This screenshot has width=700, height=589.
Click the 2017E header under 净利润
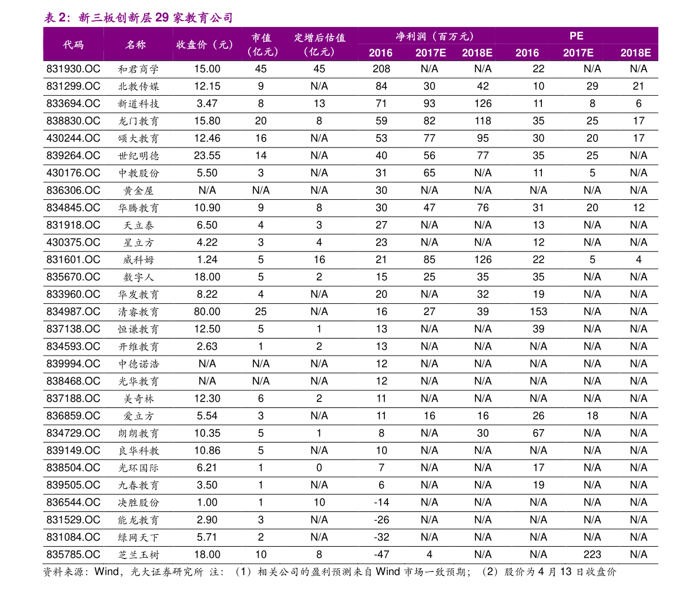(430, 53)
